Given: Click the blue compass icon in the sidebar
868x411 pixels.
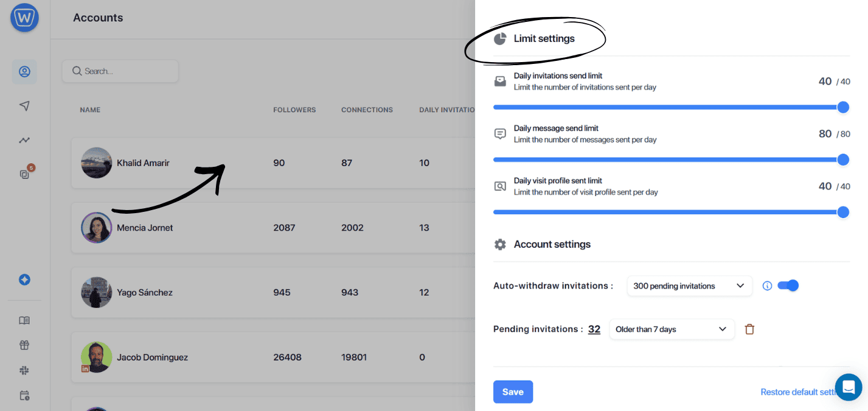Looking at the screenshot, I should [24, 279].
